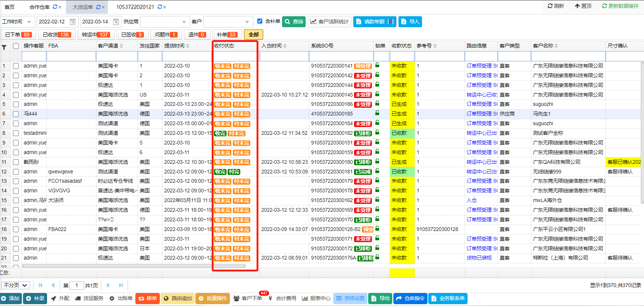Image resolution: width=644 pixels, height=306 pixels.
Task: Select the 转运中 status filter tab
Action: click(95, 35)
